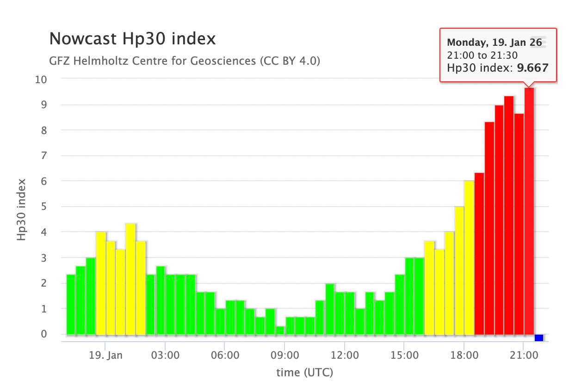Open the GFZ Helmholtz Centre credit text
This screenshot has height=392, width=569.
point(185,61)
